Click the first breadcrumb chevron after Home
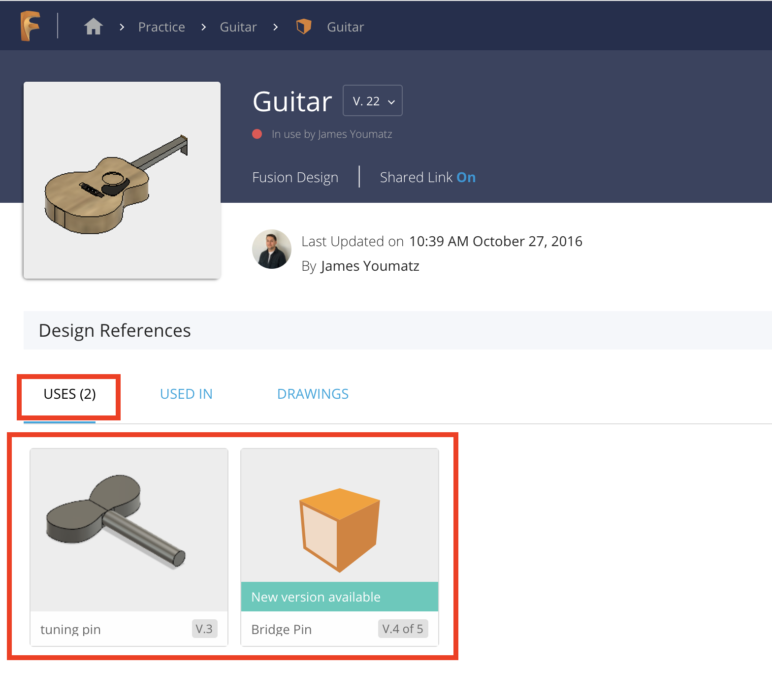Image resolution: width=772 pixels, height=700 pixels. pyautogui.click(x=122, y=27)
